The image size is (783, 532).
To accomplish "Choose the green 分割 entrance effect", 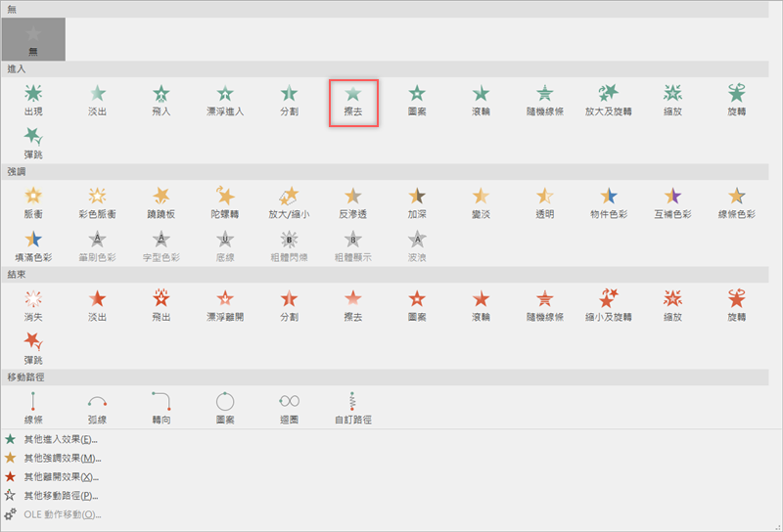I will 289,100.
